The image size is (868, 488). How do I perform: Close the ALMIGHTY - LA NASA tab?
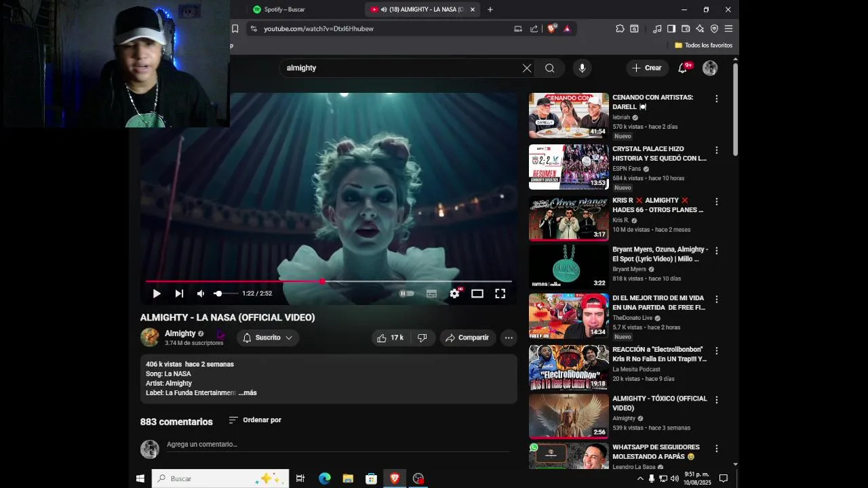pos(473,9)
